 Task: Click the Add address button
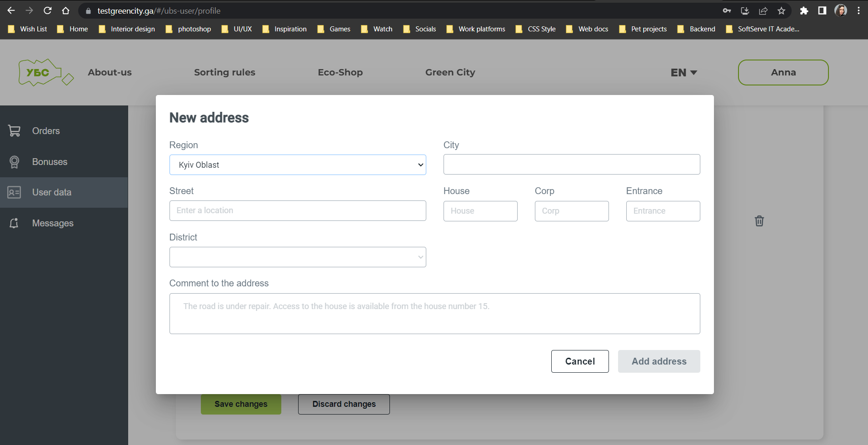pos(659,361)
